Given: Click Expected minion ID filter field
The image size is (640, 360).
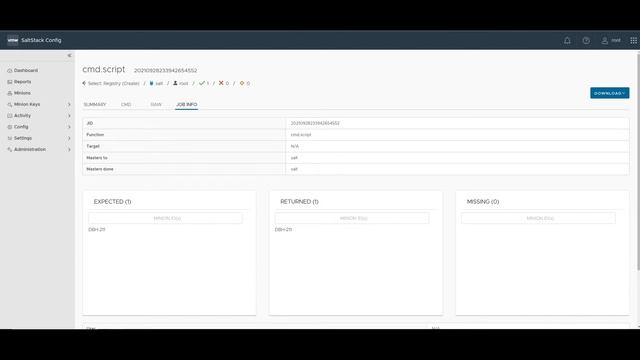Looking at the screenshot, I should click(165, 218).
